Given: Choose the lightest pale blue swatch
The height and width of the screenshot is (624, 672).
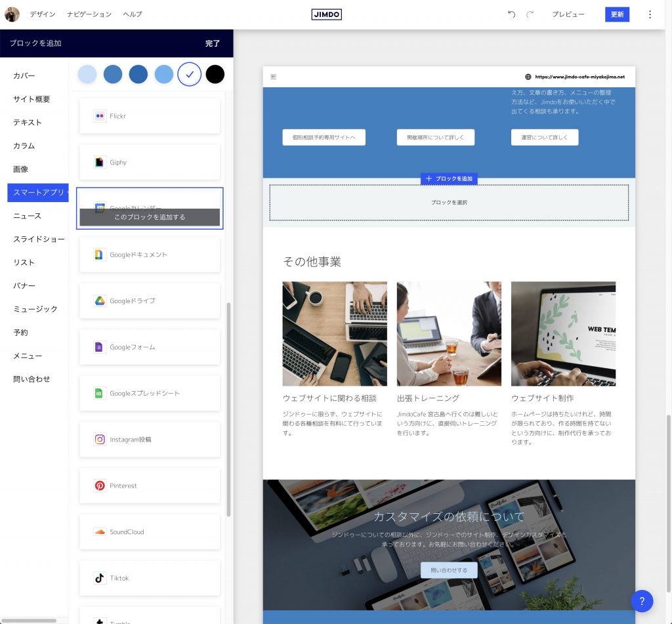Looking at the screenshot, I should click(x=87, y=74).
